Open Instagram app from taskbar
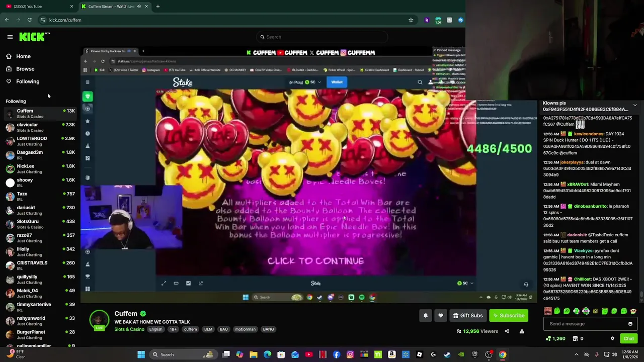This screenshot has width=644, height=362. coord(350,354)
